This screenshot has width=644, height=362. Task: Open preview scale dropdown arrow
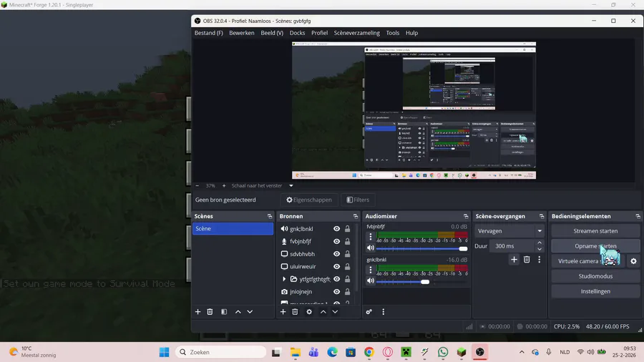point(291,185)
